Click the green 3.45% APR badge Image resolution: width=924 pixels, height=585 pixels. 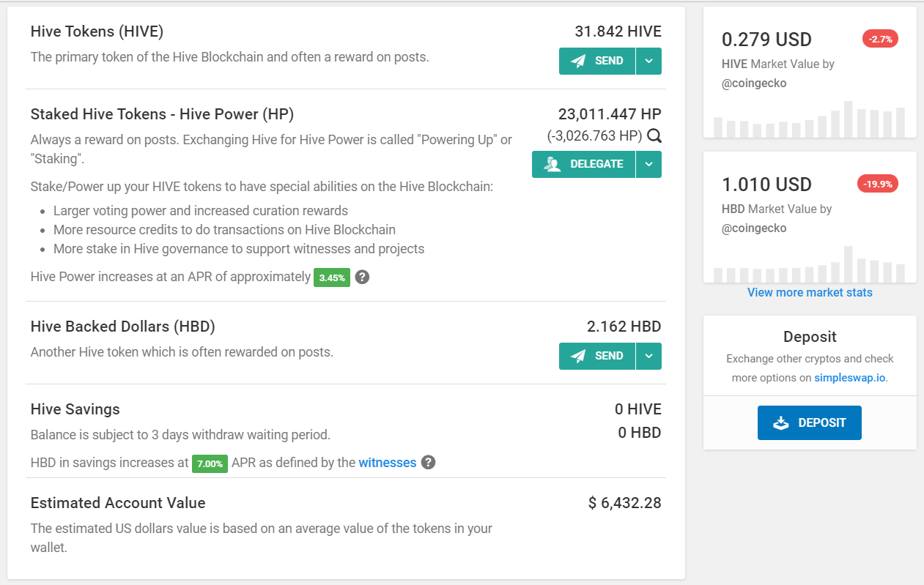pos(332,278)
